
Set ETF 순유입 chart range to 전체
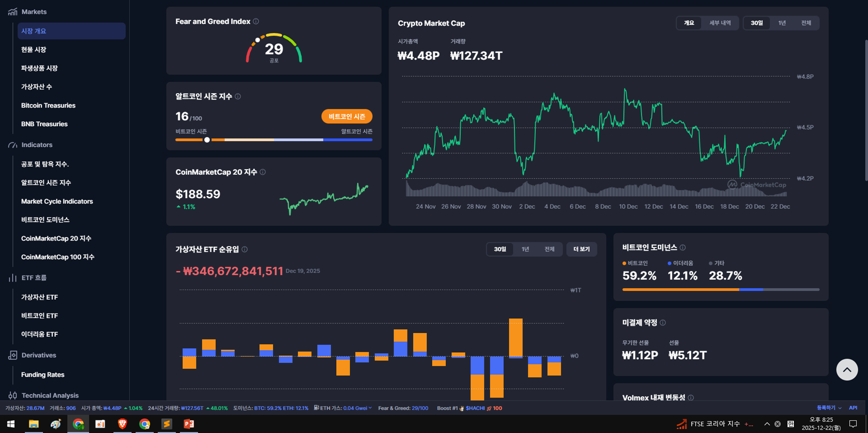549,249
